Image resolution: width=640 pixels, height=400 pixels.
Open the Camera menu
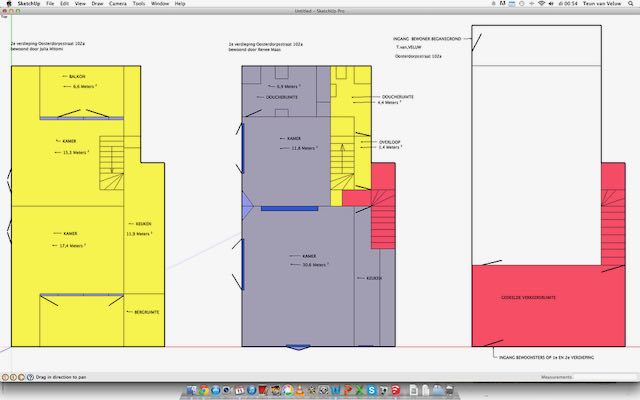click(x=118, y=4)
